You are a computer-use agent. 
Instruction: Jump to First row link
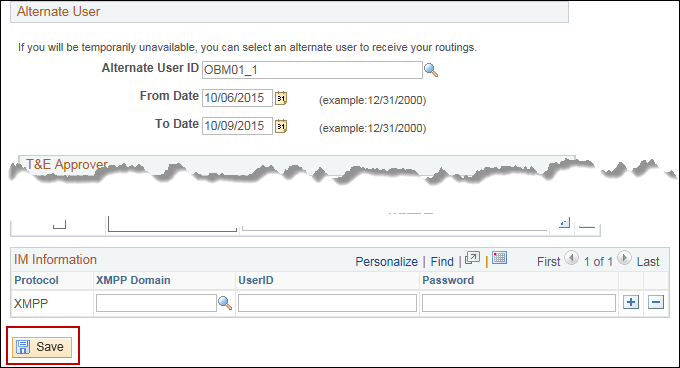pos(549,261)
